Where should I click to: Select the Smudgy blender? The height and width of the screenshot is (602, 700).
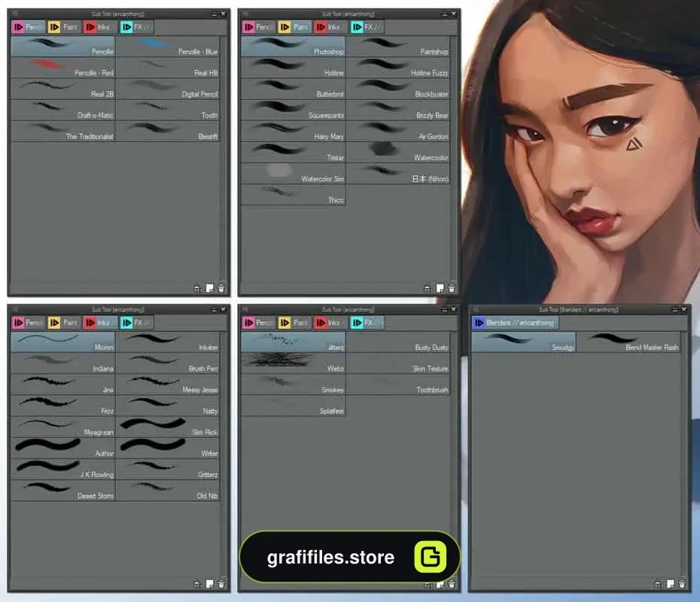point(524,342)
